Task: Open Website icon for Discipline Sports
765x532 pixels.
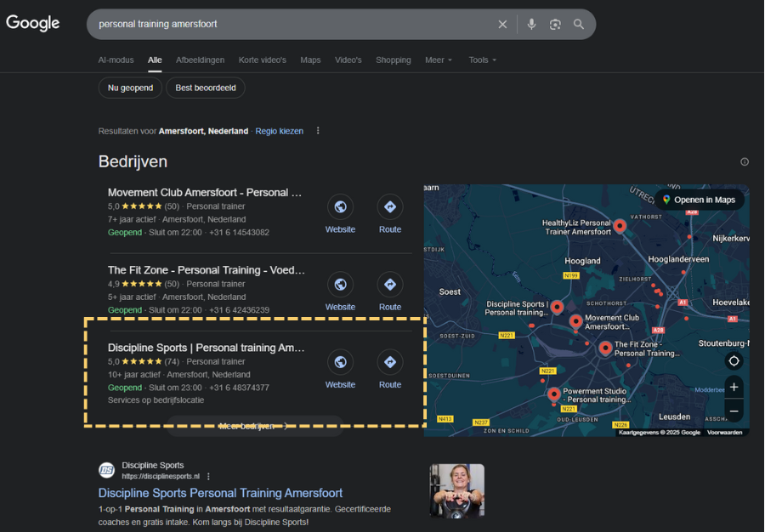Action: point(340,362)
